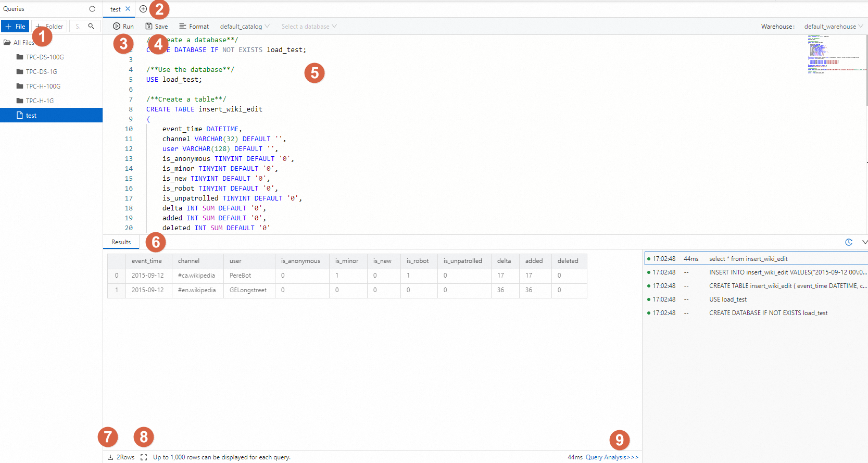Open the default_catalog dropdown
The image size is (868, 463).
pos(245,27)
